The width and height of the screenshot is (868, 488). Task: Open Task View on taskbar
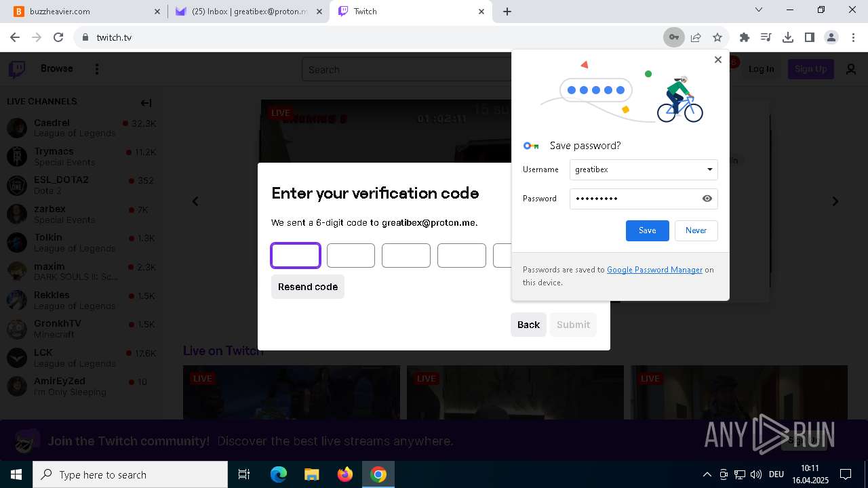pyautogui.click(x=244, y=474)
